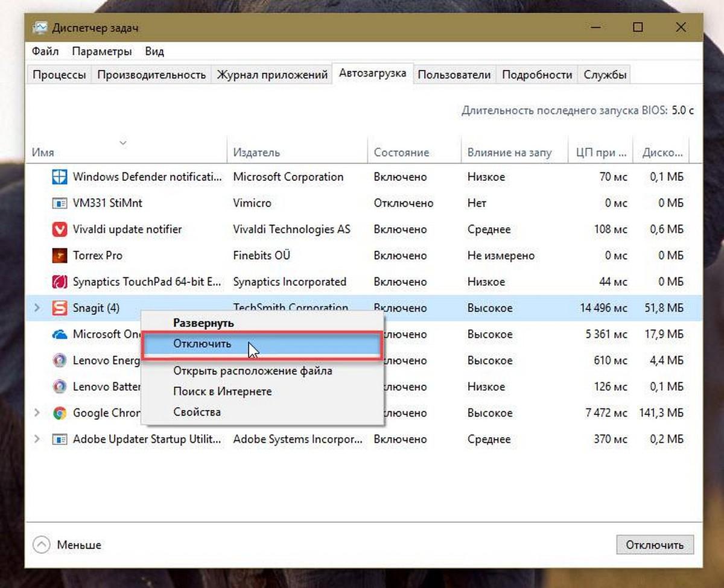Switch to the Пользователи tab

(454, 75)
